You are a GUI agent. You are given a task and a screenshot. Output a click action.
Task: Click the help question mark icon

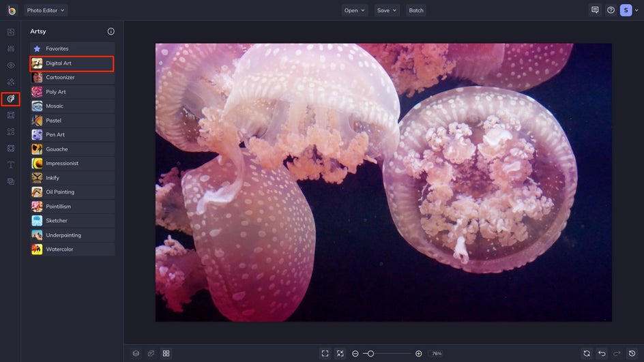coord(611,10)
